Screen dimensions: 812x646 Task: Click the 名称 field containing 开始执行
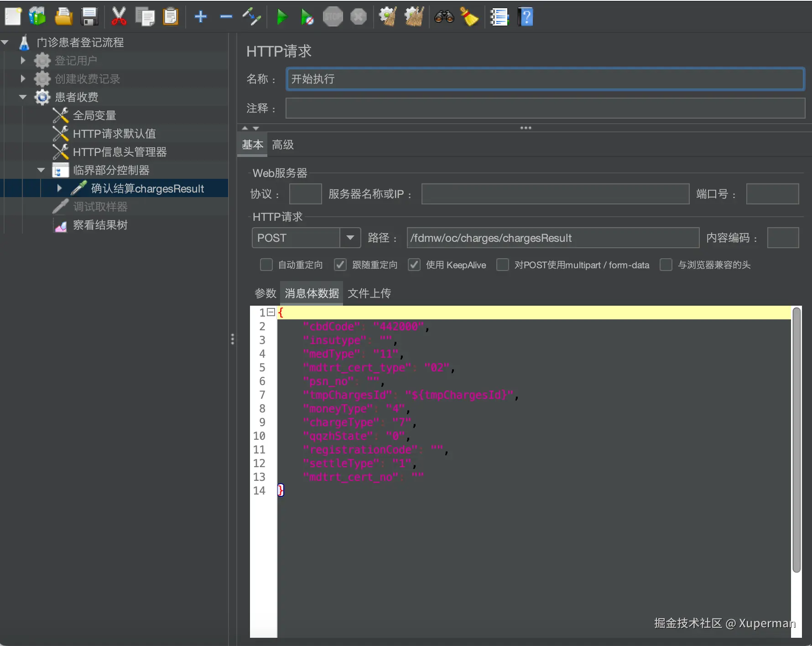[x=545, y=79]
